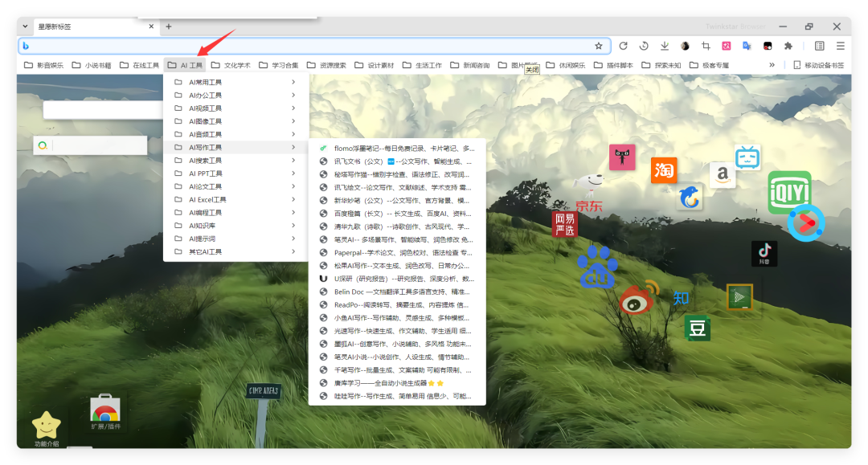Open the hamburger main menu
The width and height of the screenshot is (868, 465).
[x=841, y=46]
